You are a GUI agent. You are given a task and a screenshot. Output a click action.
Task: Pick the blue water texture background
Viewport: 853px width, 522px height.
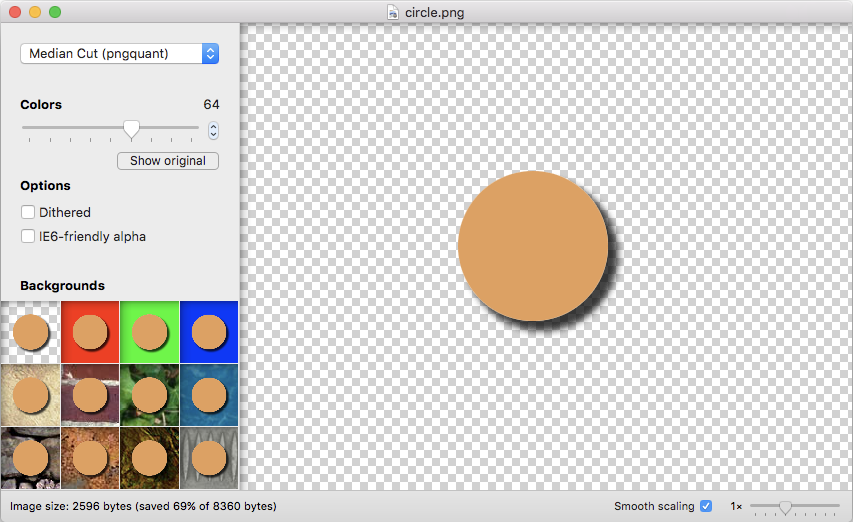click(x=209, y=394)
